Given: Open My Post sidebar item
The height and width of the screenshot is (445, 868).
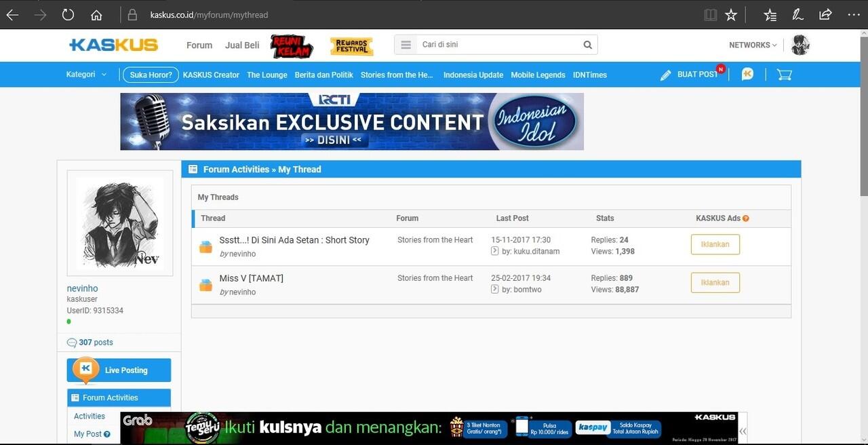Looking at the screenshot, I should click(x=87, y=434).
